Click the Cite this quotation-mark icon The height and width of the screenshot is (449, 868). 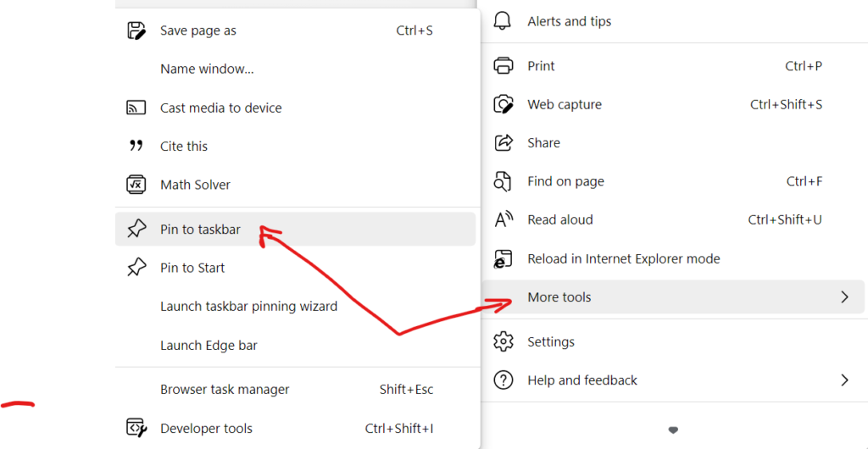[x=136, y=146]
